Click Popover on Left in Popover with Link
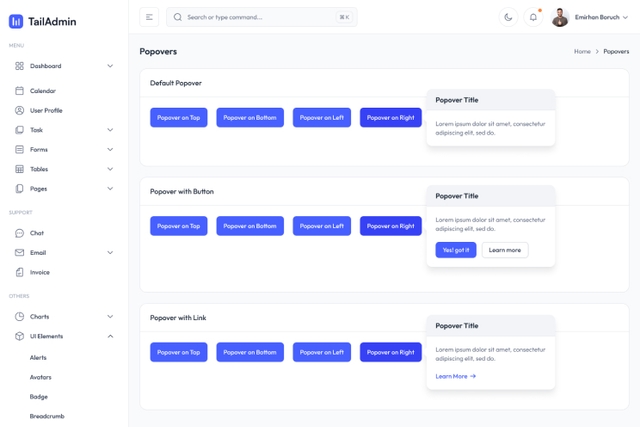640x427 pixels. (322, 352)
